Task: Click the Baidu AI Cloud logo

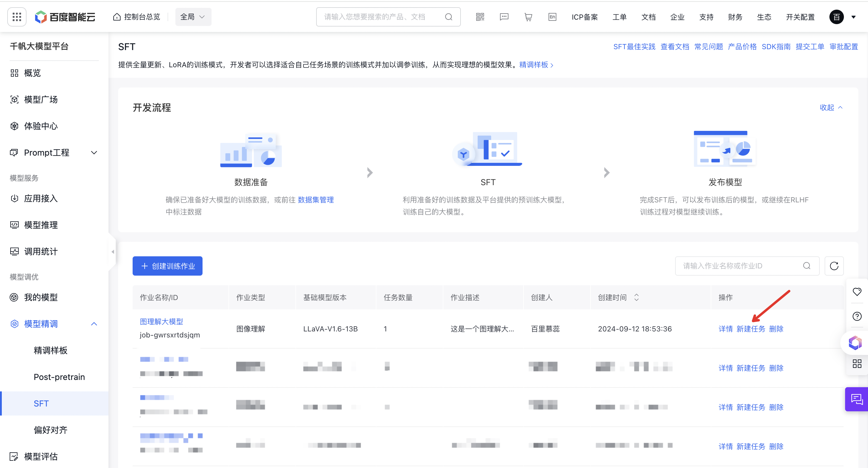Action: pos(65,17)
